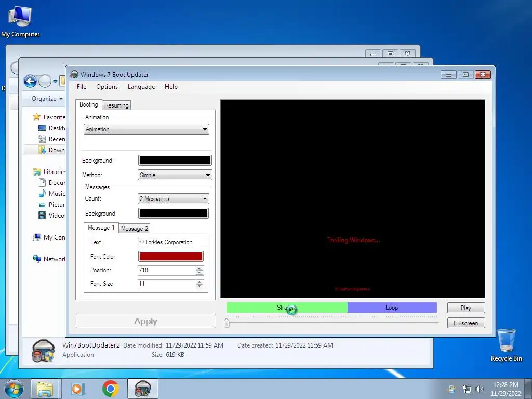
Task: Decrease Position with the down arrow
Action: [x=199, y=273]
